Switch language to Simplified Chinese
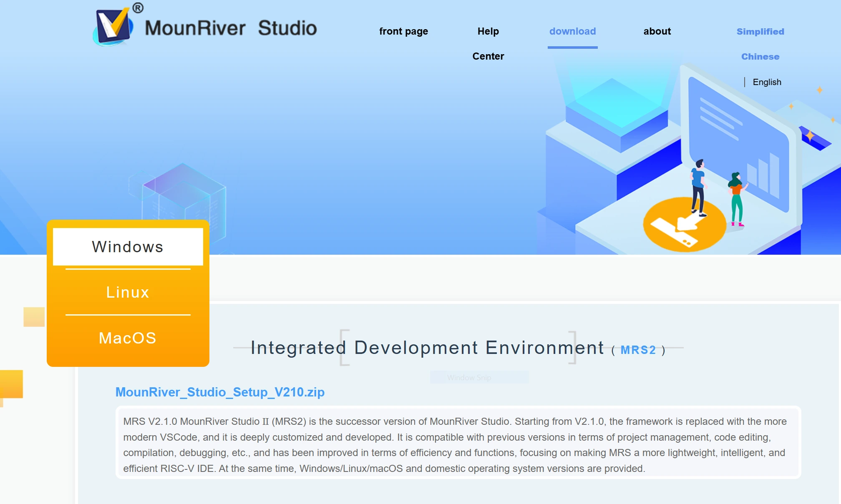The image size is (841, 504). 760,44
